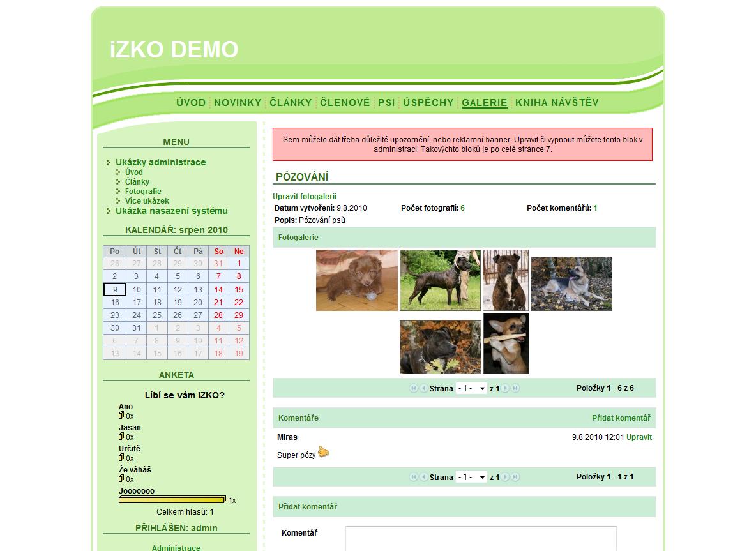
Task: Open the KNIHA NÁVŠTĚV navigation tab
Action: (x=557, y=102)
